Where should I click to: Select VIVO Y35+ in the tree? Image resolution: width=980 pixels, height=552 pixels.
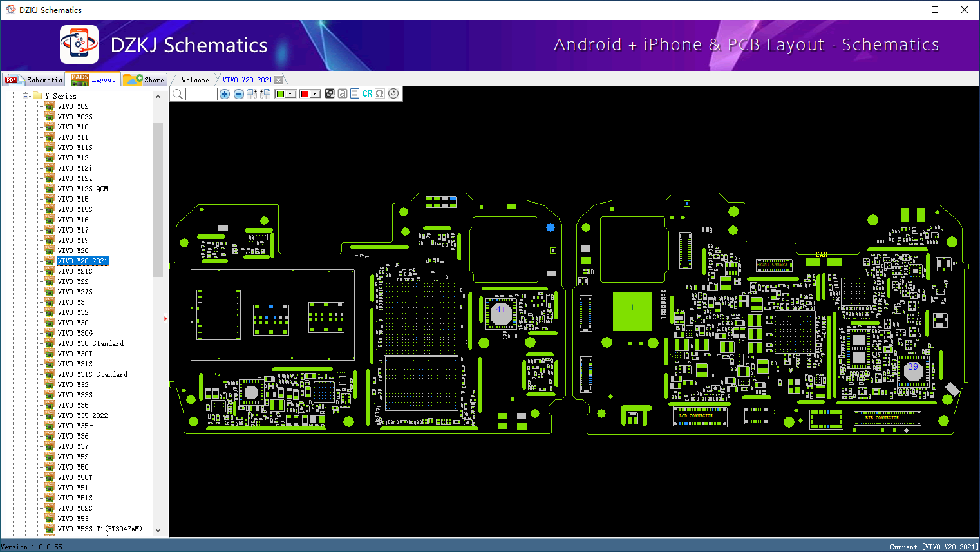75,426
